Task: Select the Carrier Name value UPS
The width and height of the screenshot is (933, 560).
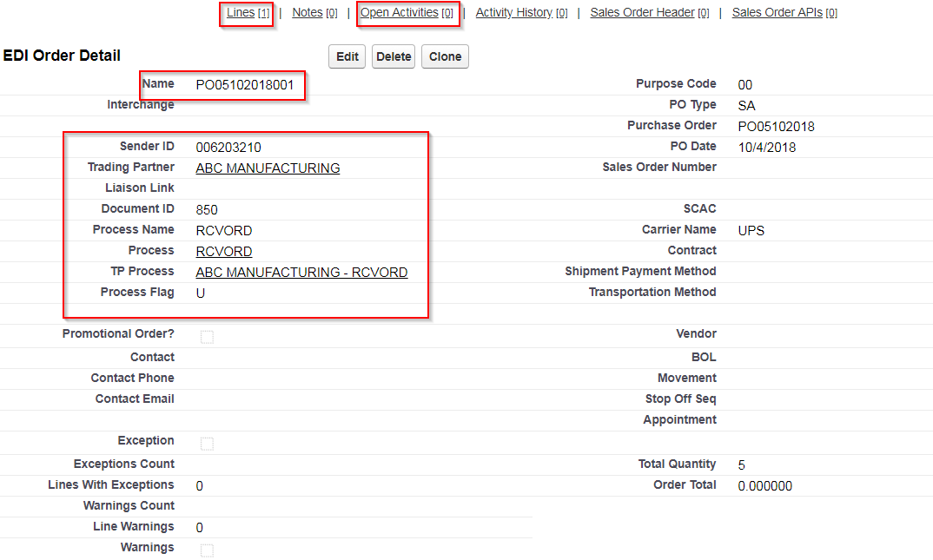Action: point(751,231)
